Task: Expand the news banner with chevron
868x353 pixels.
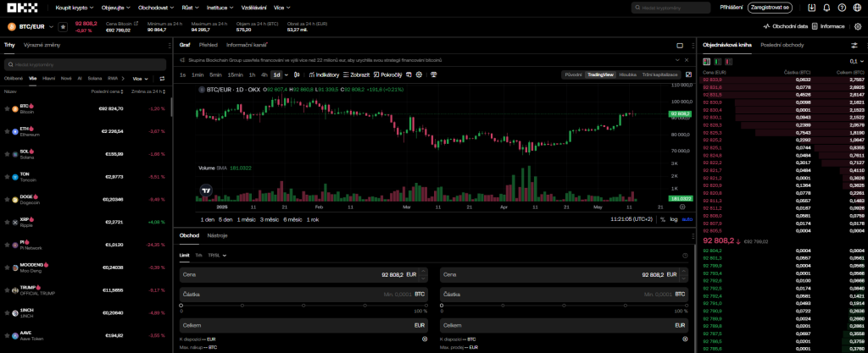Action: pyautogui.click(x=676, y=59)
